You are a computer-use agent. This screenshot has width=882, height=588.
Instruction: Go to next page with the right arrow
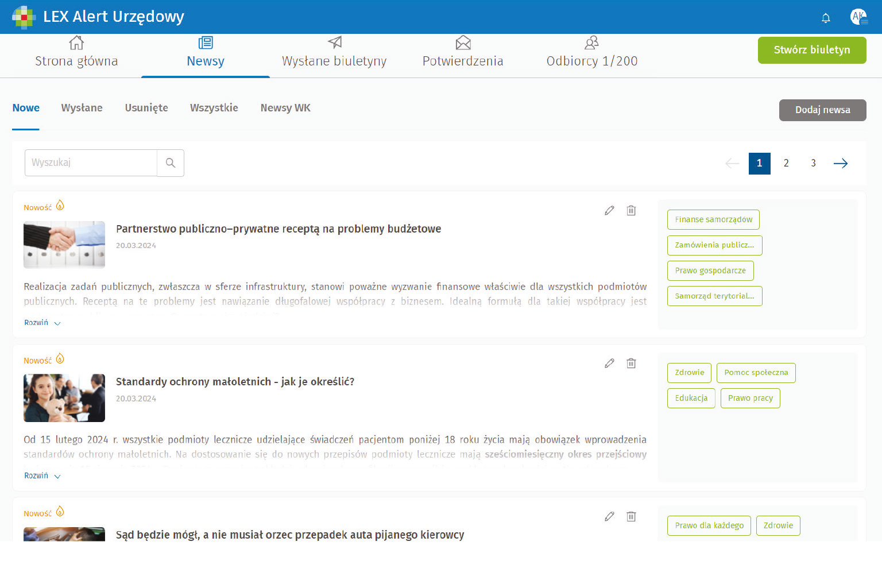point(840,164)
